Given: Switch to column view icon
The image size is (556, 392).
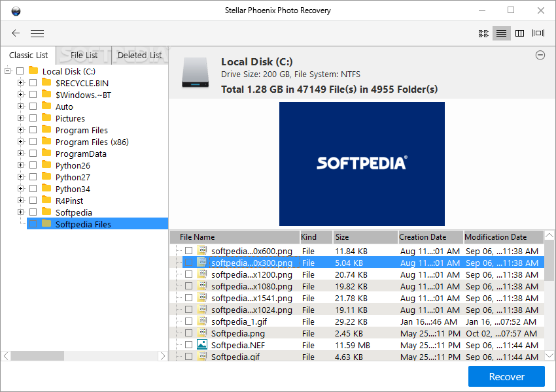Looking at the screenshot, I should click(x=519, y=33).
